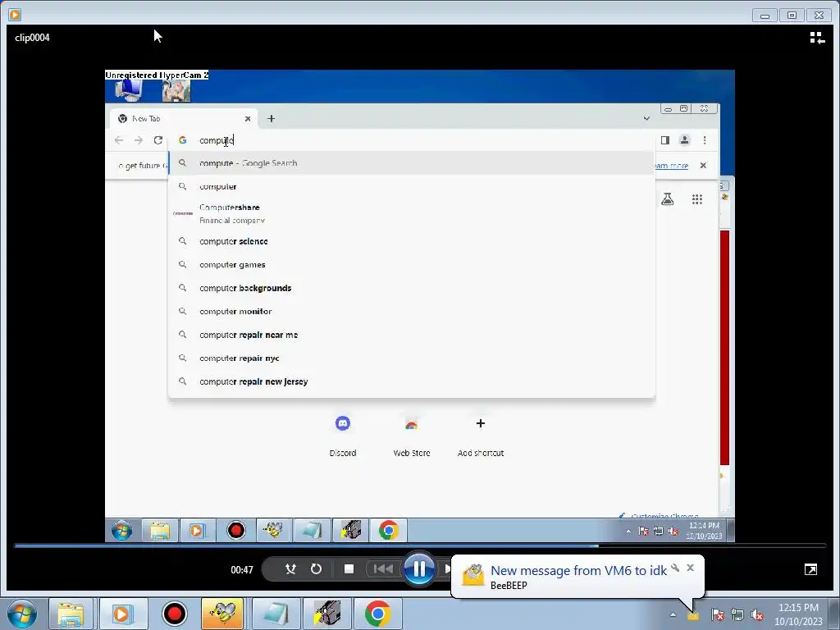
Task: Click the profile avatar in recorded Chrome
Action: click(x=684, y=140)
